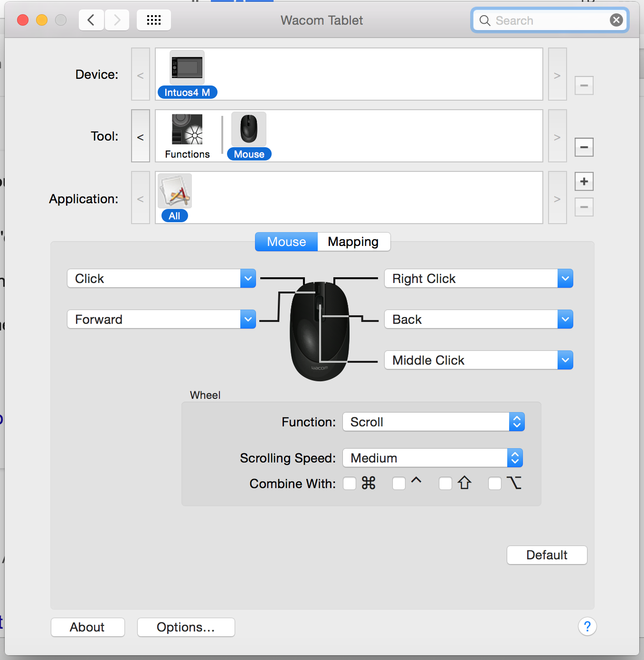Click the About button
Image resolution: width=644 pixels, height=660 pixels.
[87, 627]
